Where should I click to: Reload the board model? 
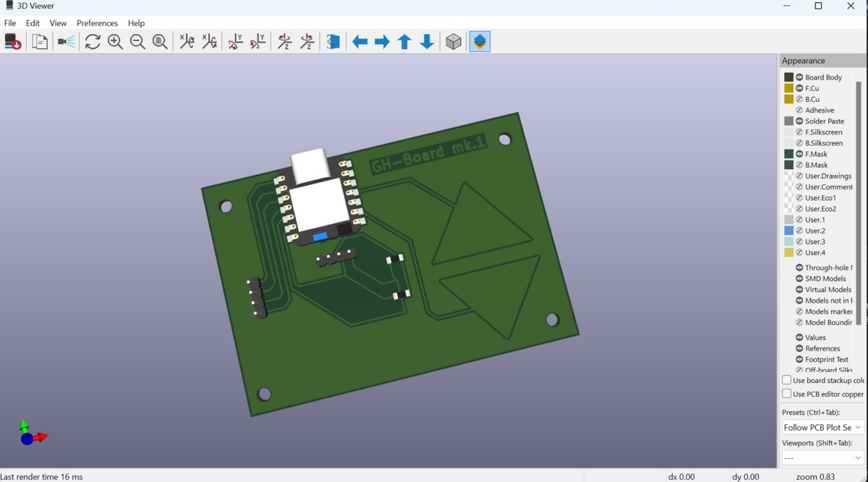(x=12, y=41)
